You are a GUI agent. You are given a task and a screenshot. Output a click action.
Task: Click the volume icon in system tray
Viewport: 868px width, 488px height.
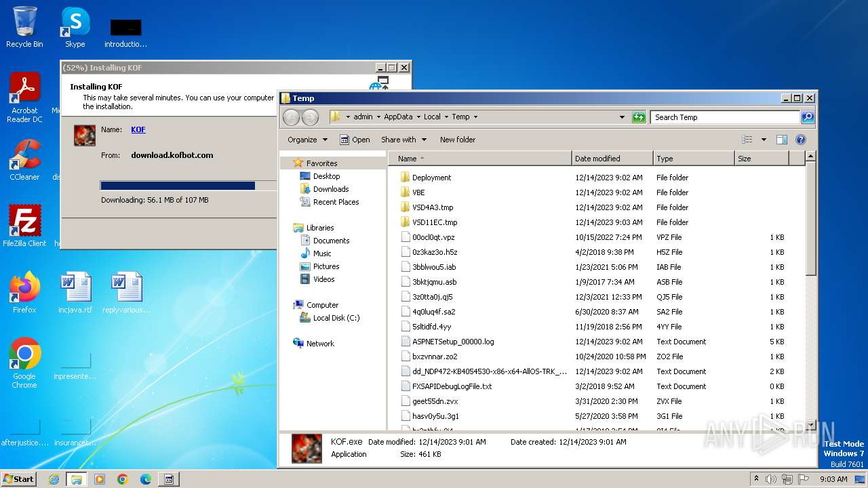point(770,479)
